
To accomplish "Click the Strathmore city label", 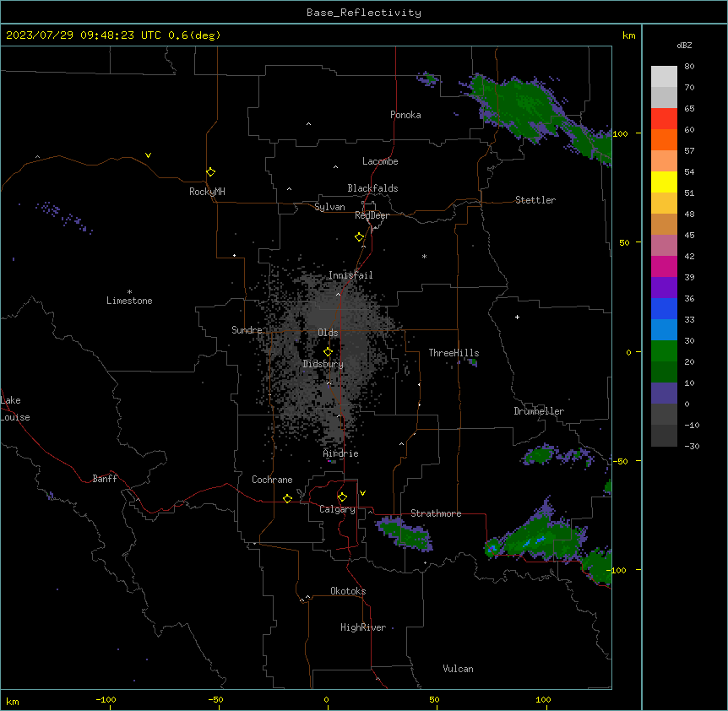I will pos(436,513).
